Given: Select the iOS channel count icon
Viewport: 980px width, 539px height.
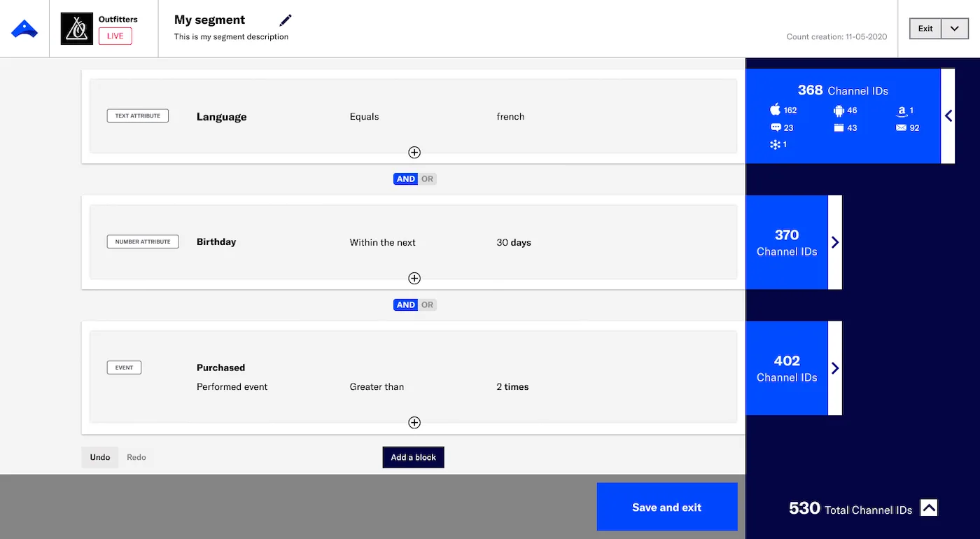Looking at the screenshot, I should [776, 109].
